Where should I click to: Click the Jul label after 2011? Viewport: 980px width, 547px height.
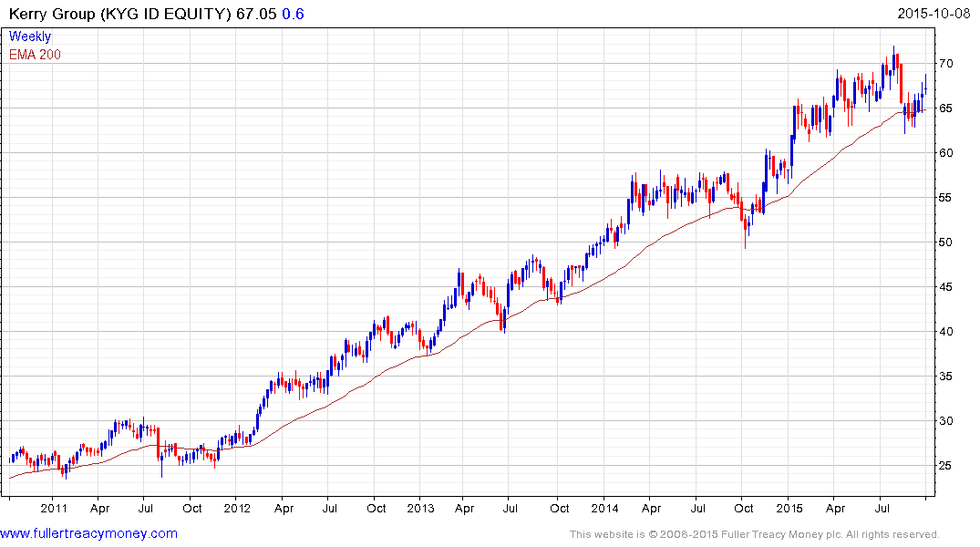(x=145, y=508)
